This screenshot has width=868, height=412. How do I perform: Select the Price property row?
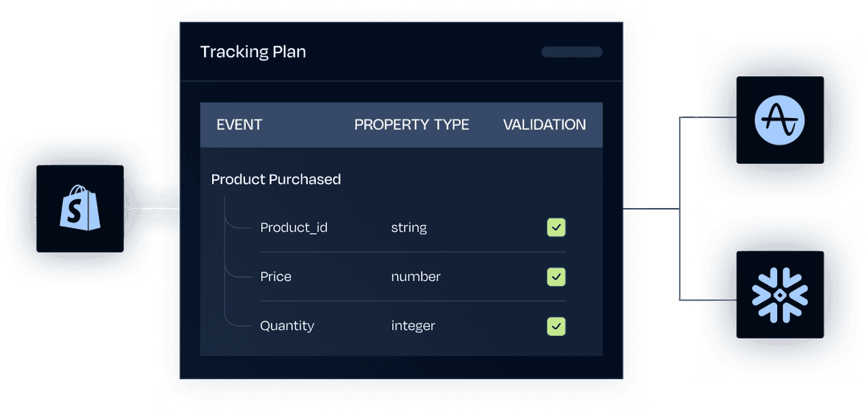pos(413,276)
